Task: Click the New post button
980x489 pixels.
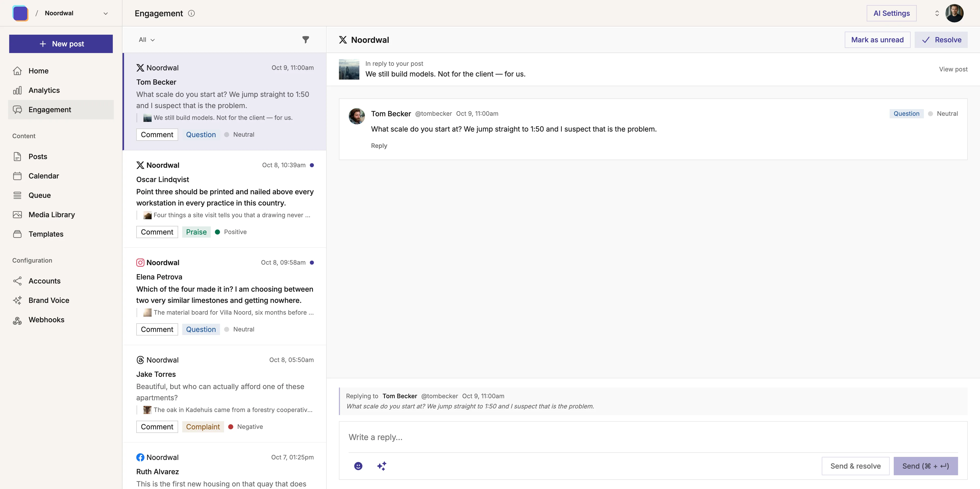Action: tap(61, 44)
